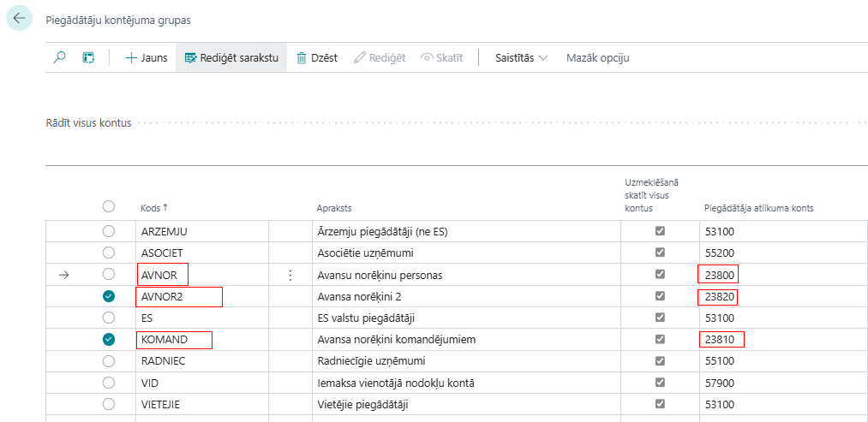Toggle the VIETEJIE view all accounts checkbox
Screen dimensions: 868x422
[x=659, y=404]
